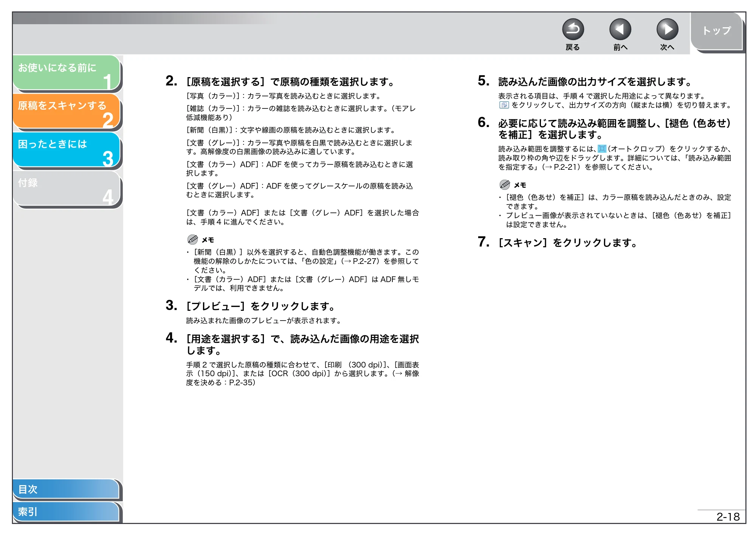Open chapter 2 原稿をスキャンする tab

pos(67,111)
